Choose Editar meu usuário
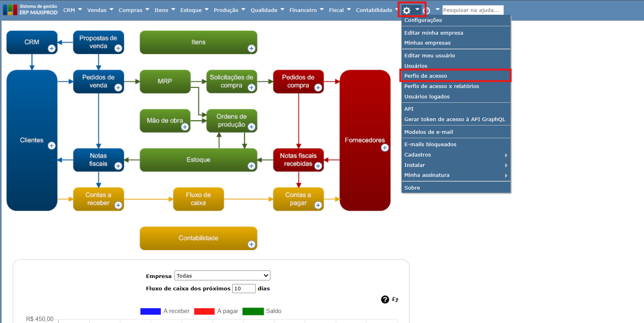Image resolution: width=644 pixels, height=323 pixels. click(x=456, y=56)
